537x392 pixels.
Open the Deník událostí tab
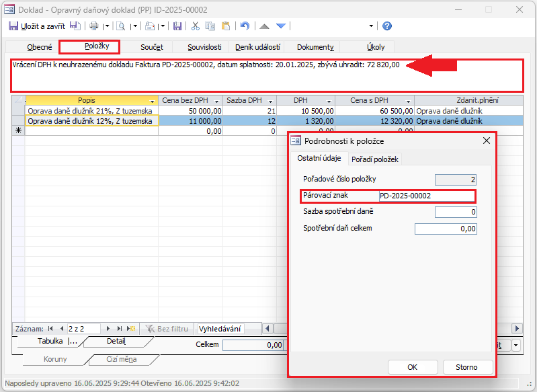[x=257, y=47]
